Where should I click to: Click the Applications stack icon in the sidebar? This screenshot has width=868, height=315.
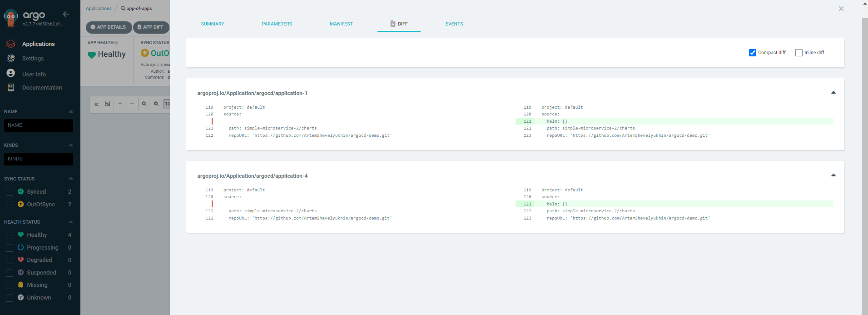click(11, 44)
